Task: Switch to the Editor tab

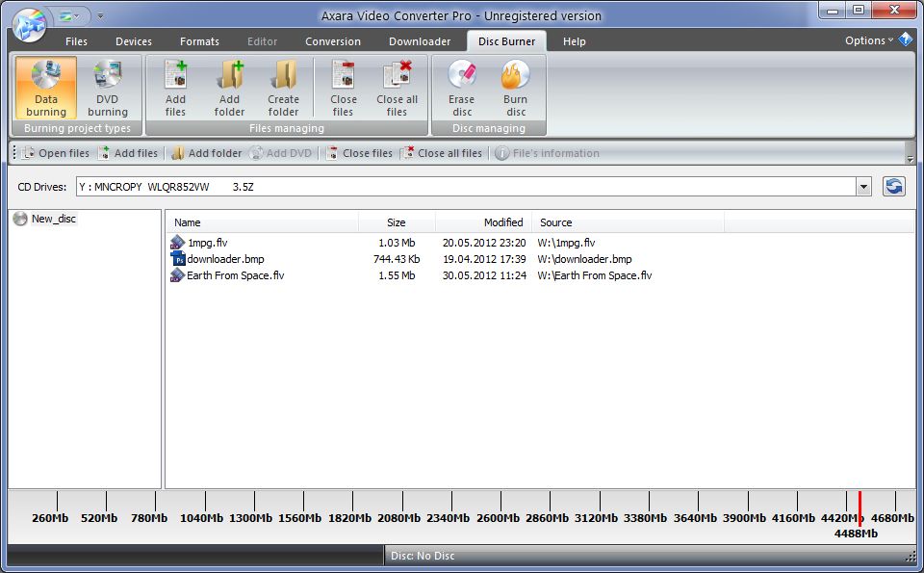Action: tap(262, 41)
